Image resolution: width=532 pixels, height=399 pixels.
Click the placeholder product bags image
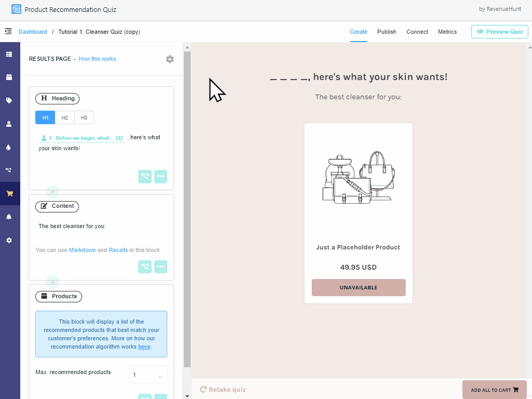pos(358,178)
